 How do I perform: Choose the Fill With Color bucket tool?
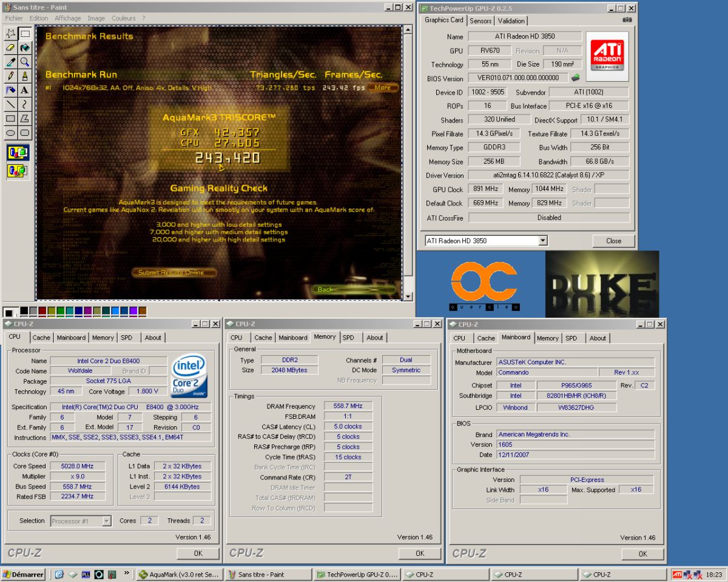[x=25, y=47]
